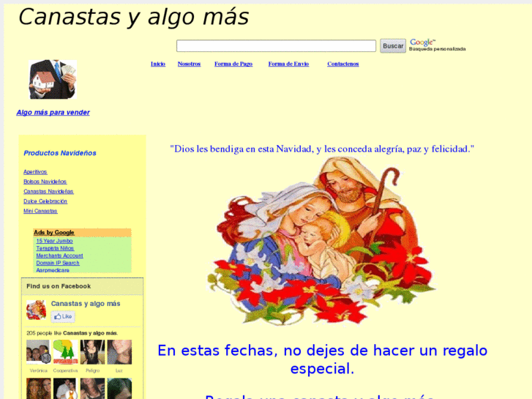Click the search text input field
Image resolution: width=532 pixels, height=399 pixels.
point(276,46)
